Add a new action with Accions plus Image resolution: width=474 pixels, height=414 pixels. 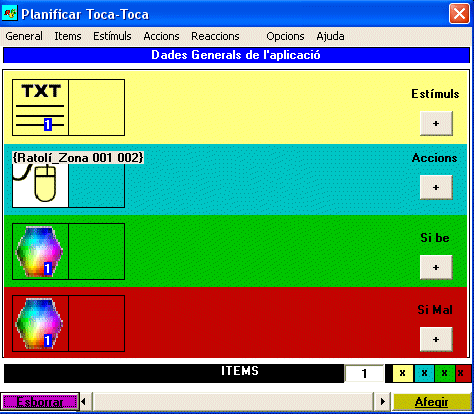click(x=436, y=187)
